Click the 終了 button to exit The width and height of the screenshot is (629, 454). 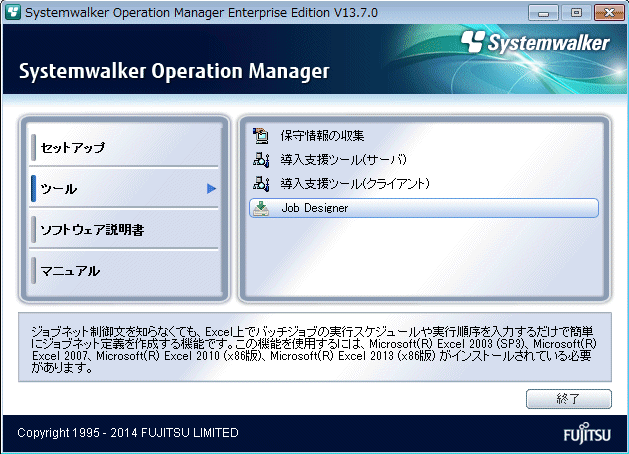[x=569, y=399]
